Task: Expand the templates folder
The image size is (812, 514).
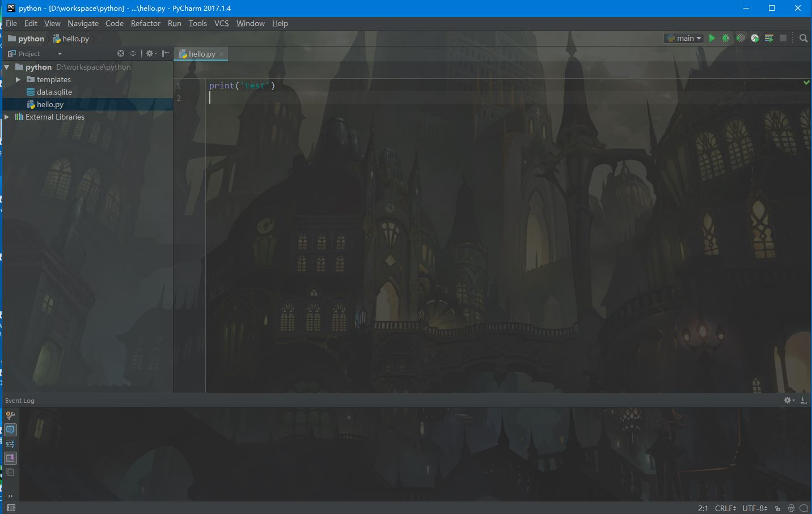Action: [x=18, y=79]
